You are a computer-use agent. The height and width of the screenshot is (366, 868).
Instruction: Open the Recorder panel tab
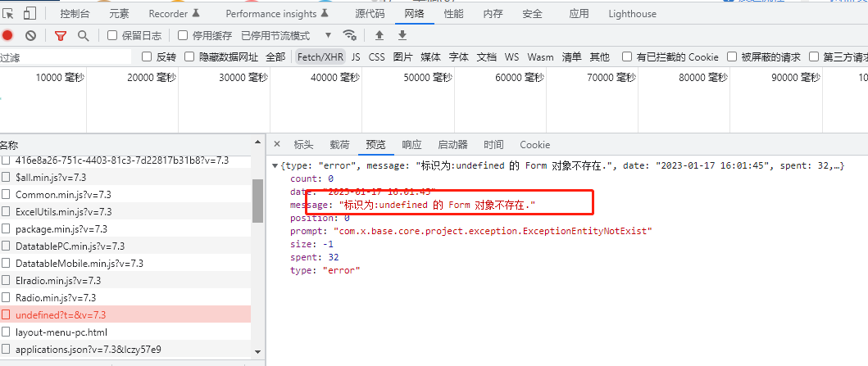coord(175,14)
